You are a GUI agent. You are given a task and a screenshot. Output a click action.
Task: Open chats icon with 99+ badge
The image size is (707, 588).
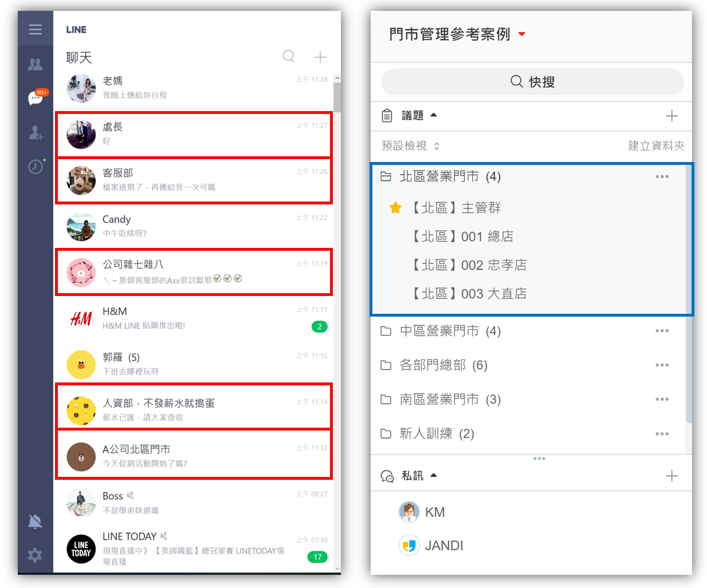36,98
